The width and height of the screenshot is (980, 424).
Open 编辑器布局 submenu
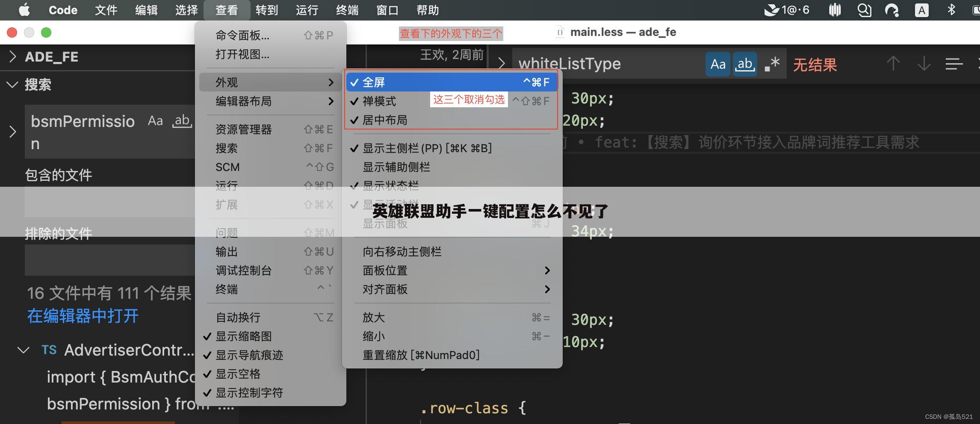(271, 101)
